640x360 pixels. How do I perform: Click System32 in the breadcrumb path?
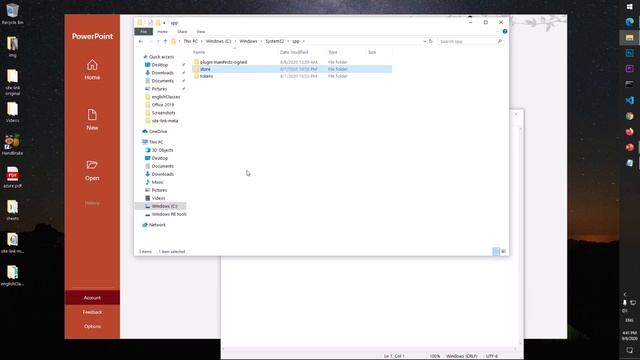[x=274, y=41]
